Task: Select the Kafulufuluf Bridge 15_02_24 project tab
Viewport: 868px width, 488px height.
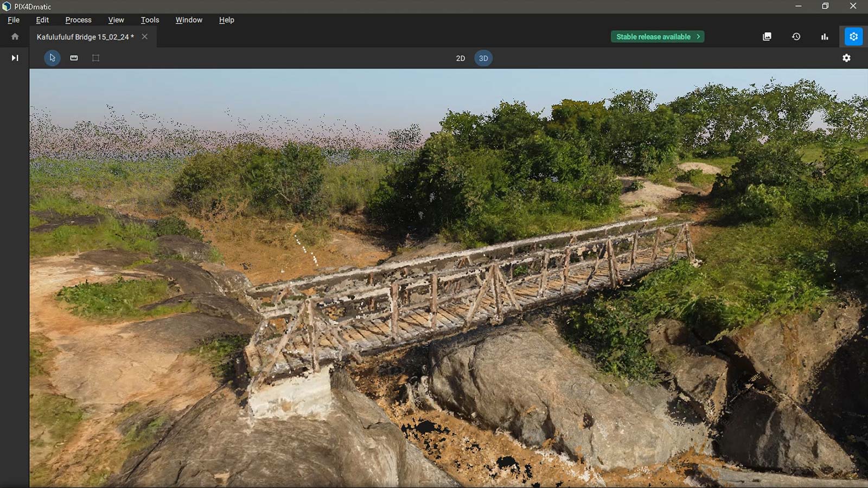Action: pos(84,37)
